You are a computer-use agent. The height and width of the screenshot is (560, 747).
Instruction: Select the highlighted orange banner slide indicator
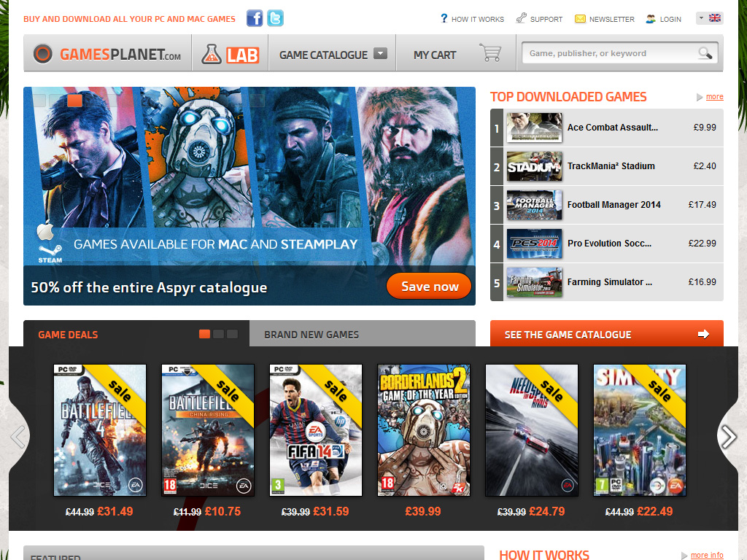tap(74, 100)
